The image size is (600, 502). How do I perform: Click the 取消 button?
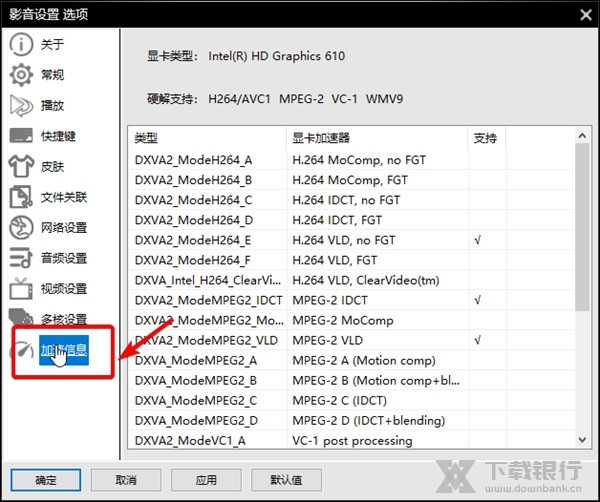pyautogui.click(x=126, y=480)
